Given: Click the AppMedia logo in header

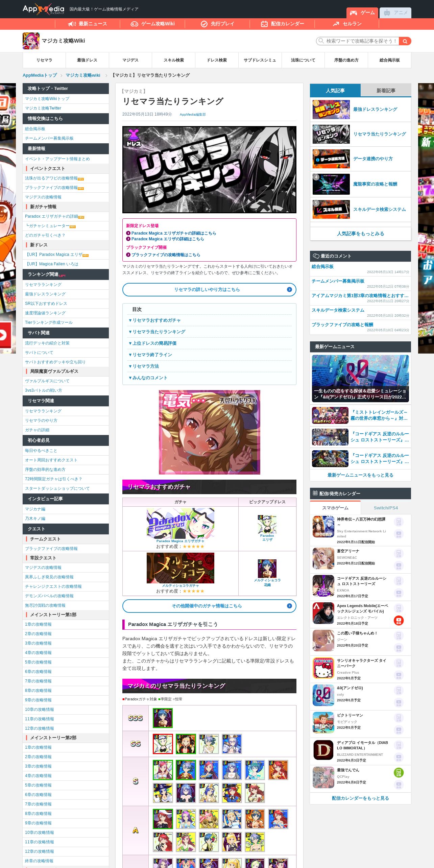Looking at the screenshot, I should point(43,9).
